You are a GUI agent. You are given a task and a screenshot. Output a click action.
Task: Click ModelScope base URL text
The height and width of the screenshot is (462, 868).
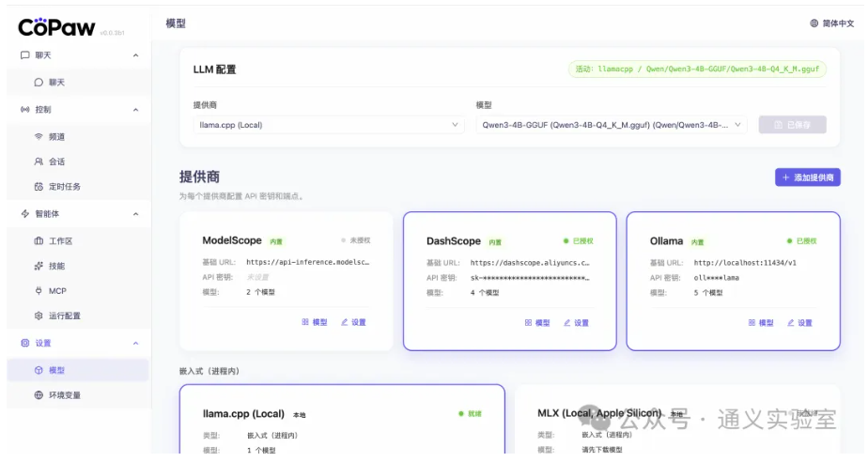tap(308, 262)
